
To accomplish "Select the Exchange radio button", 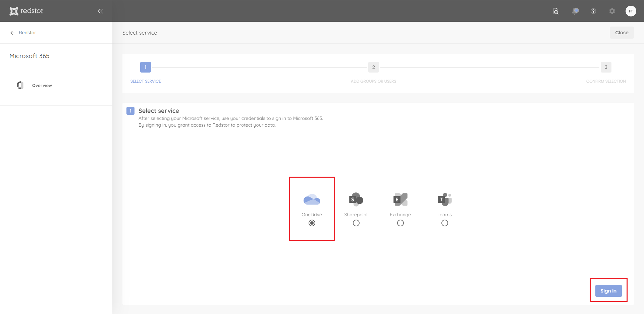I will [400, 223].
